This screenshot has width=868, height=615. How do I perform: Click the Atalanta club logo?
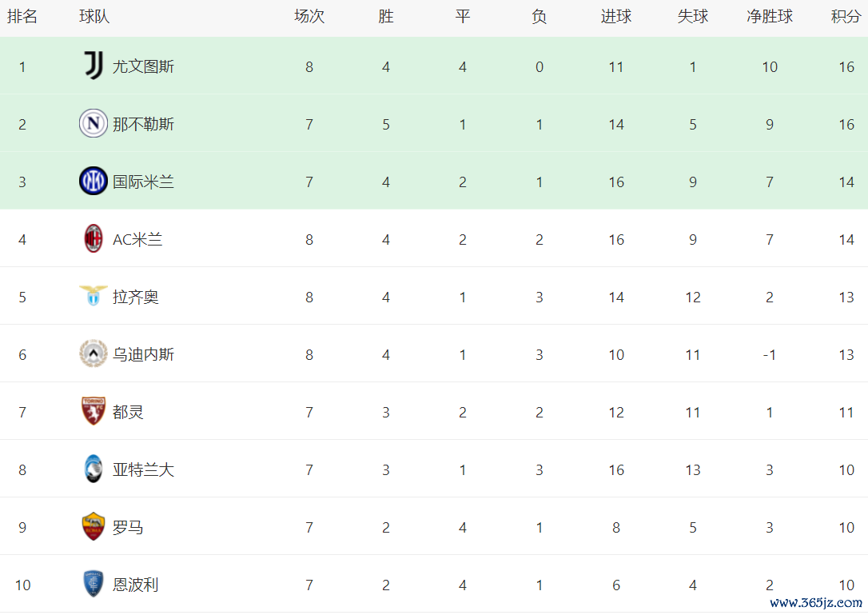(x=93, y=469)
